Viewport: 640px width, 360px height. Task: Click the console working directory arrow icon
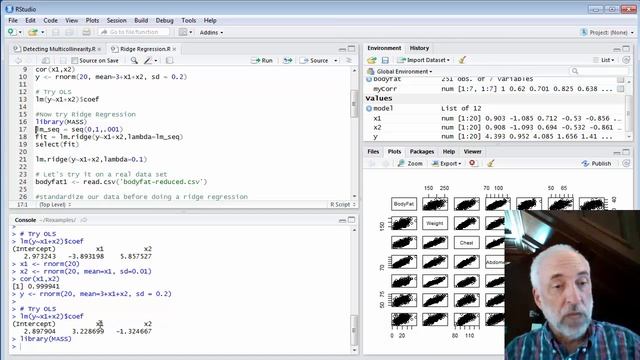pyautogui.click(x=84, y=220)
